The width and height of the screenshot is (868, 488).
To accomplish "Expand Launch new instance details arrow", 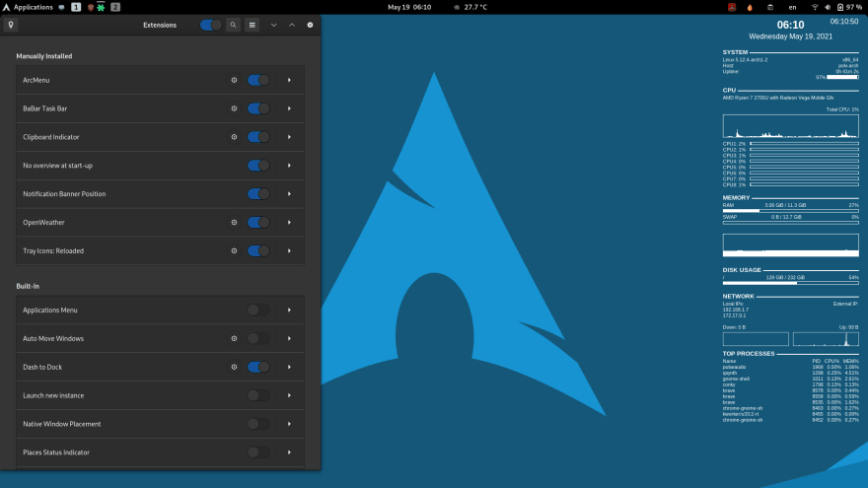I will (289, 395).
